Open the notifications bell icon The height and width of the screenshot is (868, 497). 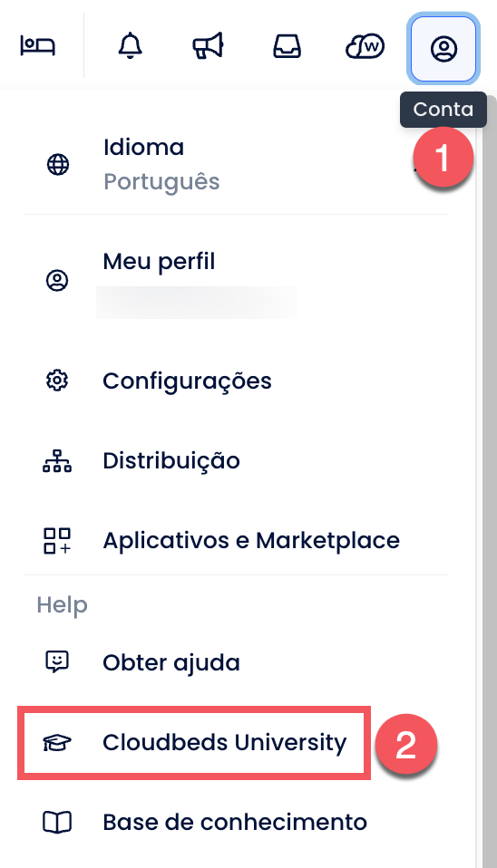(131, 45)
